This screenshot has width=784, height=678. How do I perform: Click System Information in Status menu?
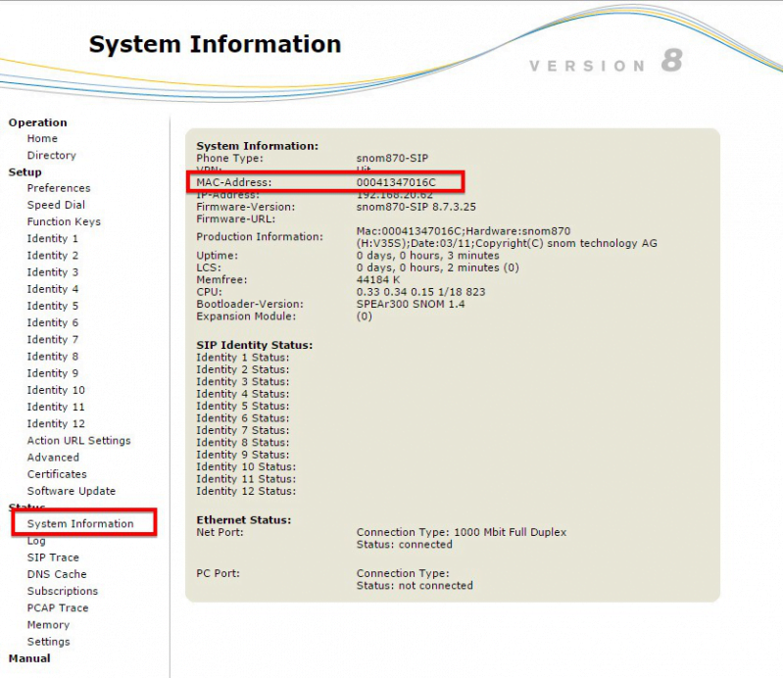80,523
